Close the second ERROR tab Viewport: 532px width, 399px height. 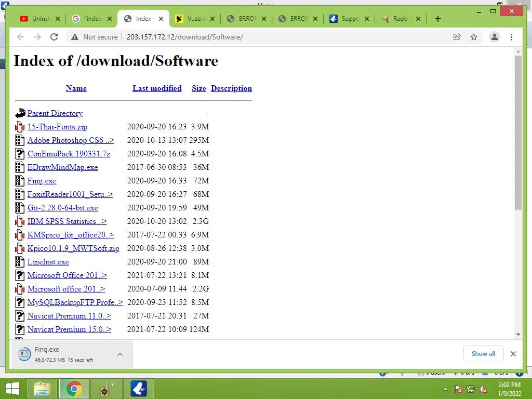[315, 19]
